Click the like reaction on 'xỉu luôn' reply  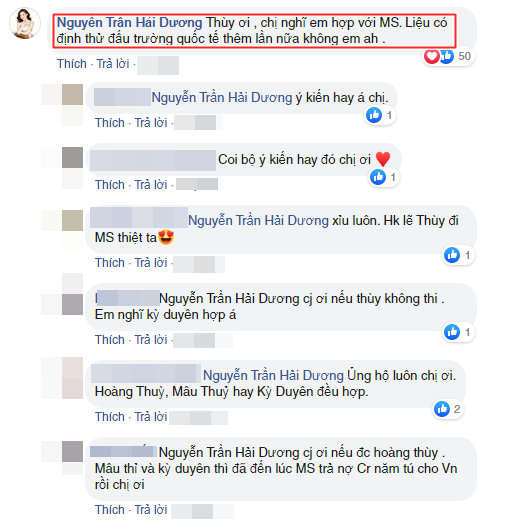pos(452,255)
